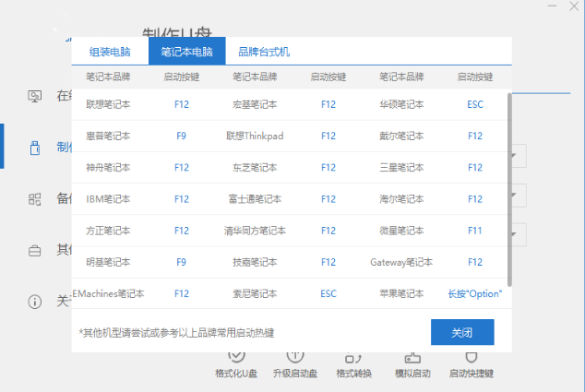Click 启动快捷键 tool icon
Image resolution: width=585 pixels, height=392 pixels.
tap(472, 357)
